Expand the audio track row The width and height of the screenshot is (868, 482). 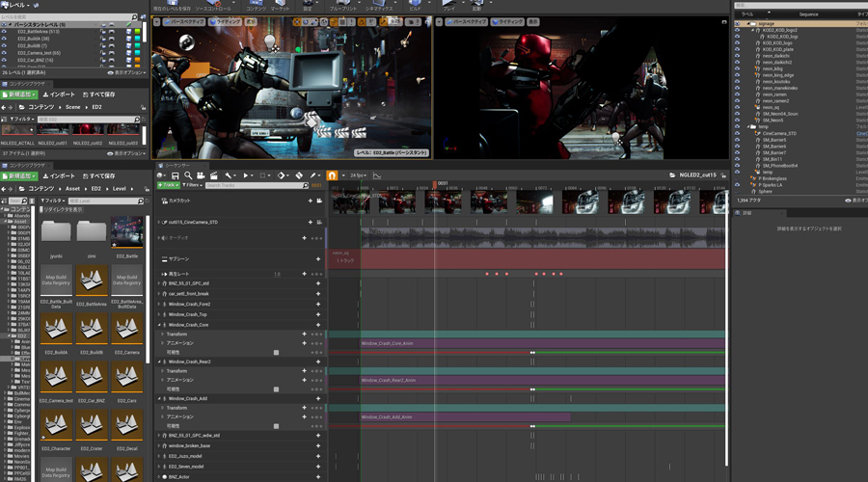click(x=159, y=238)
